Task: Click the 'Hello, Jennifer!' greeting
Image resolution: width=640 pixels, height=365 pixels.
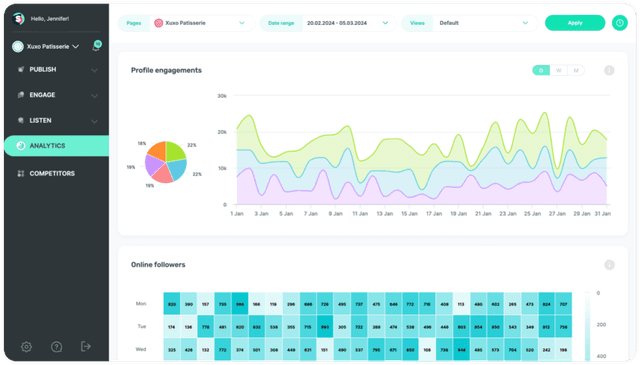Action: [50, 19]
